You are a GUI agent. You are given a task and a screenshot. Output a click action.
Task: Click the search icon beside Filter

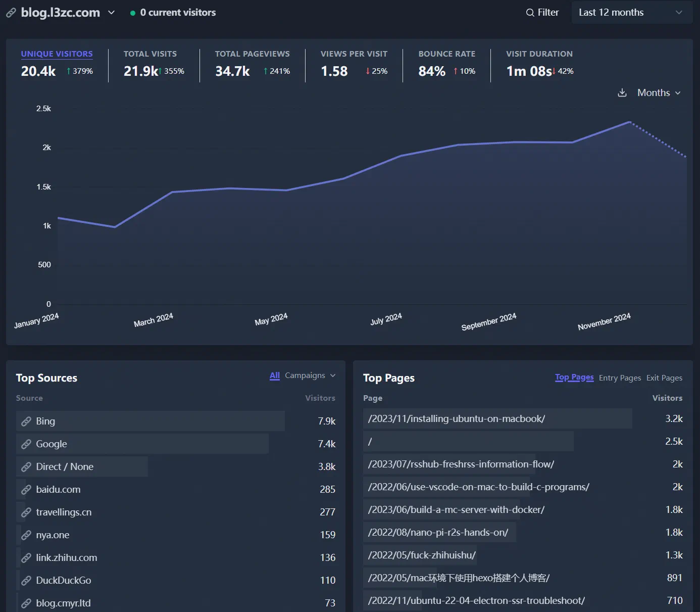(x=530, y=13)
